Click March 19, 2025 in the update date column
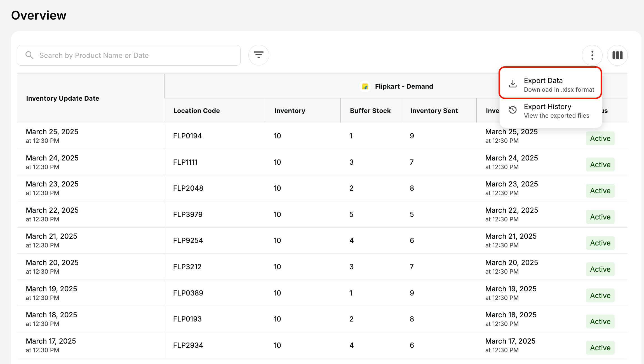Screen dimensions: 644x364 click(x=51, y=289)
